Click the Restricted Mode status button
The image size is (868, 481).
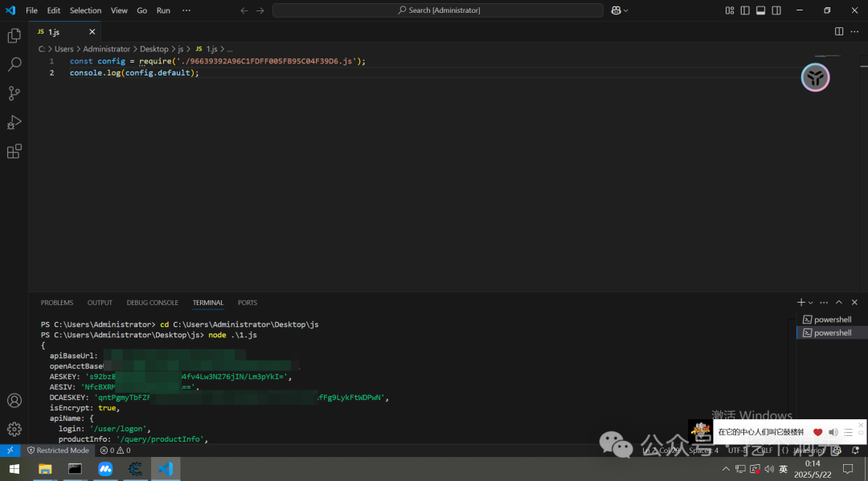coord(57,450)
